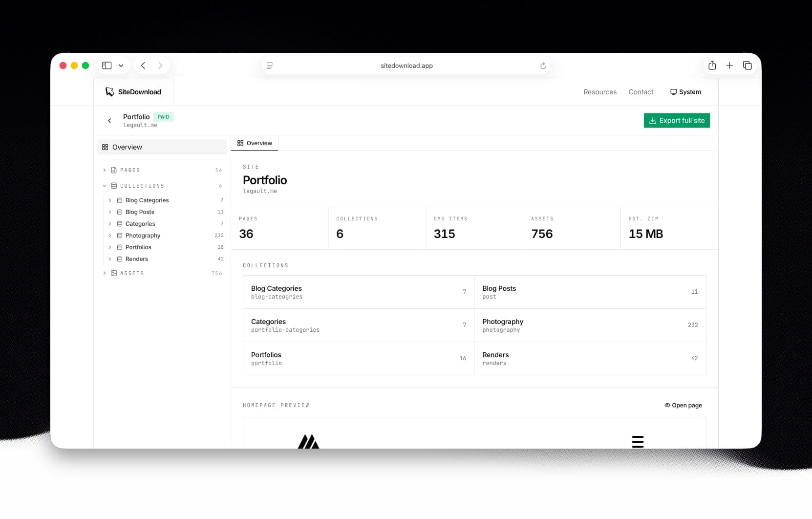
Task: Click the Collections section database icon
Action: pos(114,186)
